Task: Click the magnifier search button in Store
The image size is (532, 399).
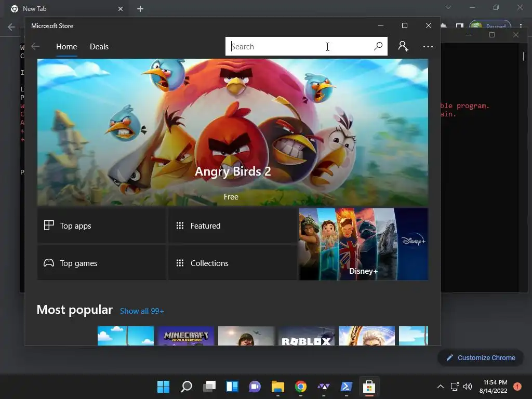Action: coord(378,46)
